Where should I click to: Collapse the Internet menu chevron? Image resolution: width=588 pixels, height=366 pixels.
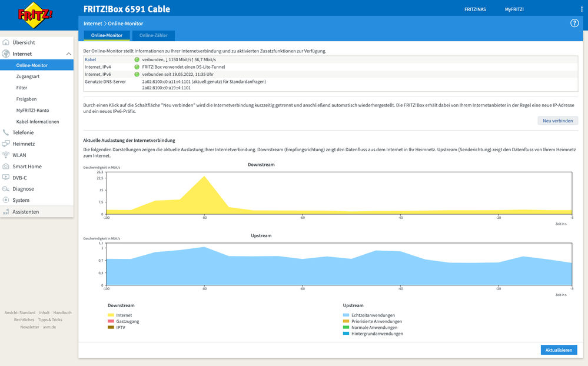click(68, 54)
